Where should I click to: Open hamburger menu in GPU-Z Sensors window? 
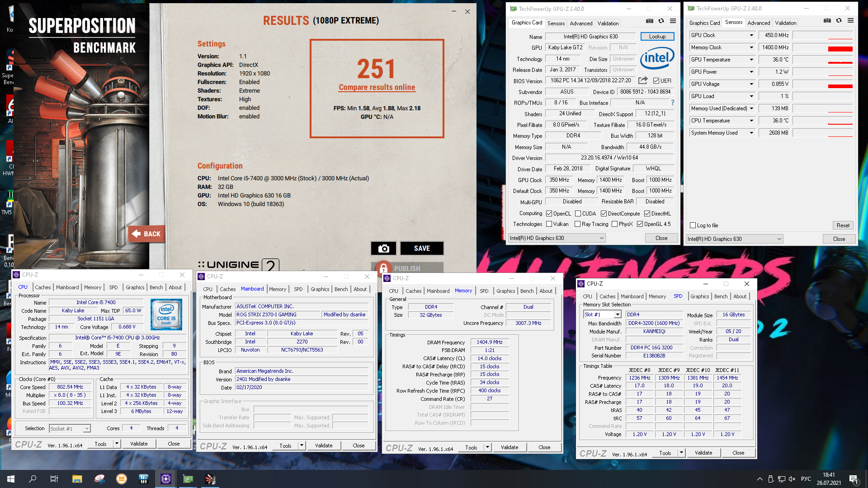click(x=850, y=20)
